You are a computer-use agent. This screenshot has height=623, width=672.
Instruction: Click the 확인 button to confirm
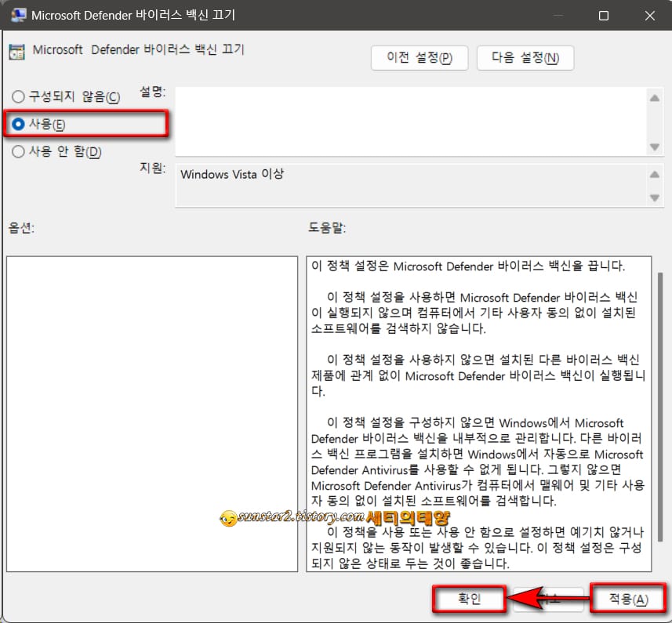(468, 599)
